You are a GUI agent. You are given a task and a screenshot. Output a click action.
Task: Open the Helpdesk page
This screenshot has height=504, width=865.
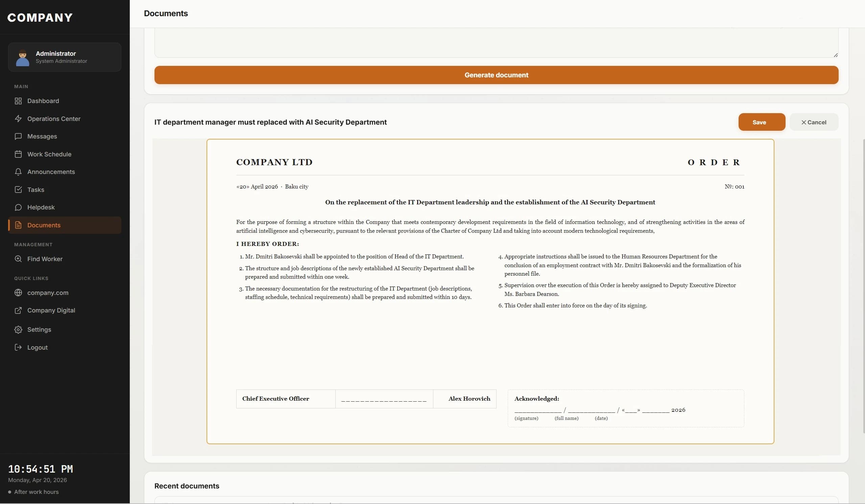[65, 207]
